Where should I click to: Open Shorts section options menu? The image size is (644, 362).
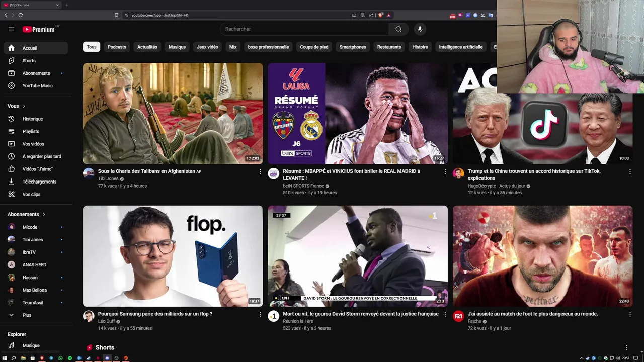(626, 348)
